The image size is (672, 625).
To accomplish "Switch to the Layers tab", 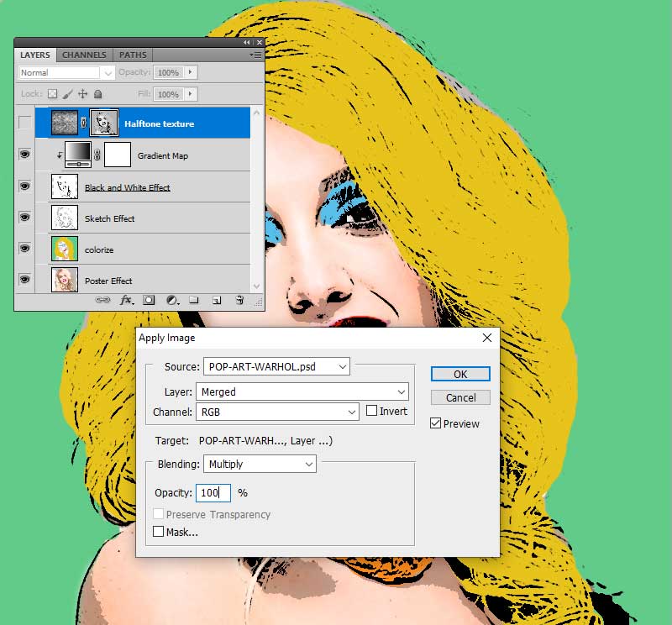I will [35, 55].
